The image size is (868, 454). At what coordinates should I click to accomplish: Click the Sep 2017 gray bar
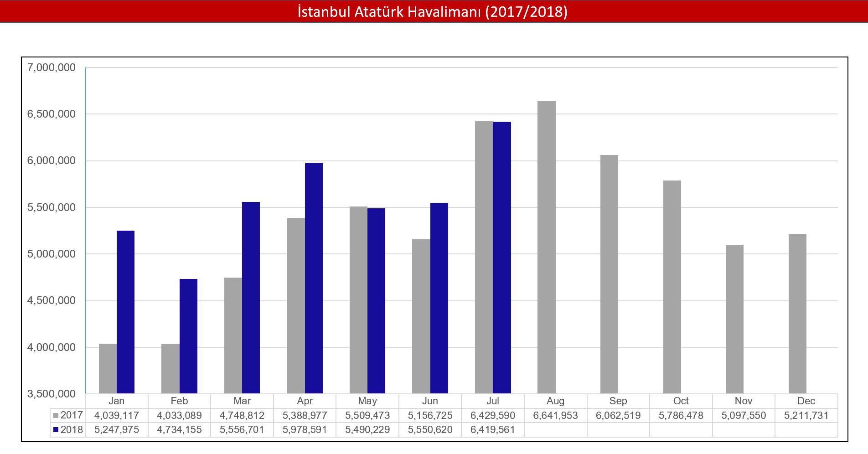tap(609, 274)
